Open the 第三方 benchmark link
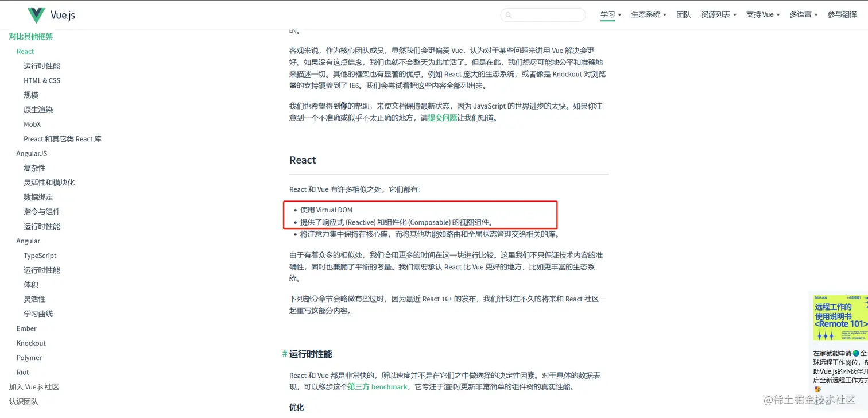The image size is (868, 418). pos(377,387)
